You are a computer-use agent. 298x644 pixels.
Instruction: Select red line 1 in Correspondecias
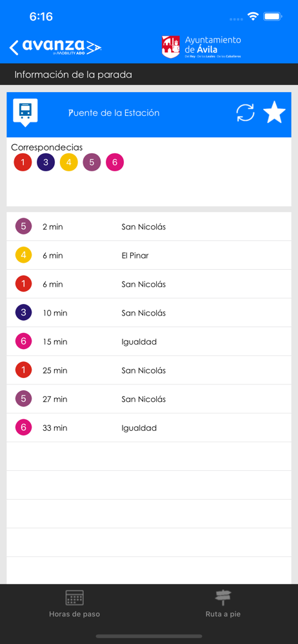click(23, 162)
